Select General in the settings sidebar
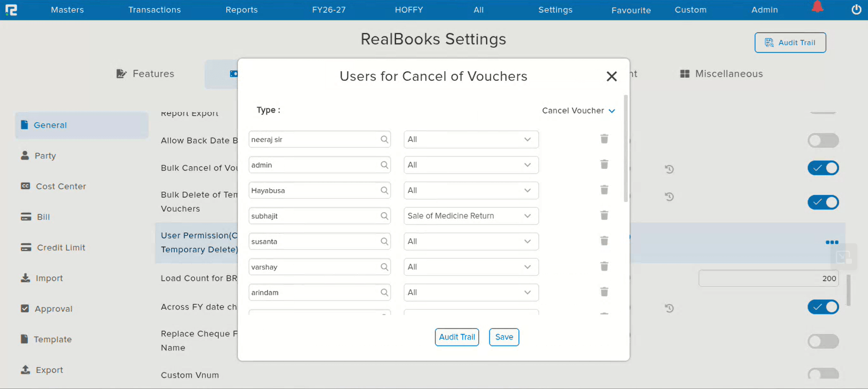Viewport: 868px width, 389px height. tap(81, 125)
